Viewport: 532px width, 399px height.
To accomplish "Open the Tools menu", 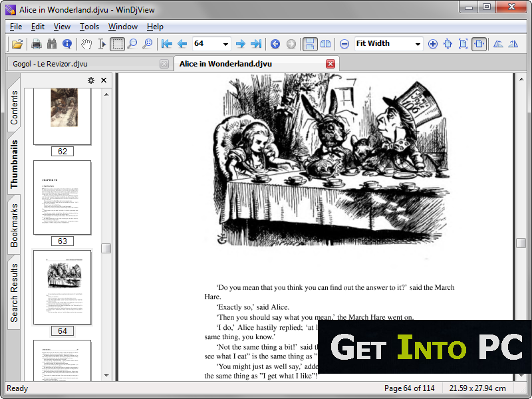I will [x=89, y=27].
